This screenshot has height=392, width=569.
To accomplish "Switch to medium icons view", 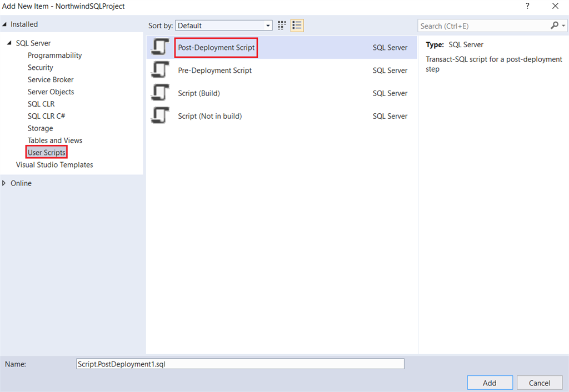I will 281,25.
